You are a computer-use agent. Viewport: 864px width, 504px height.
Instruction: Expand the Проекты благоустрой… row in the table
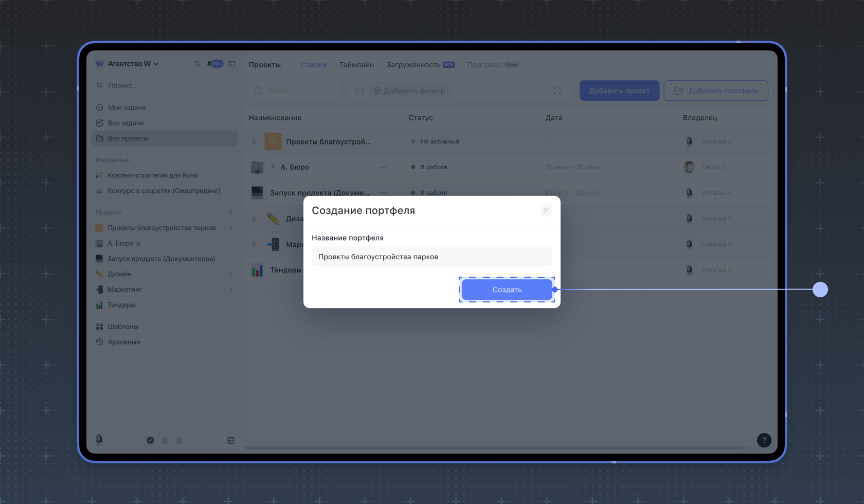click(254, 141)
